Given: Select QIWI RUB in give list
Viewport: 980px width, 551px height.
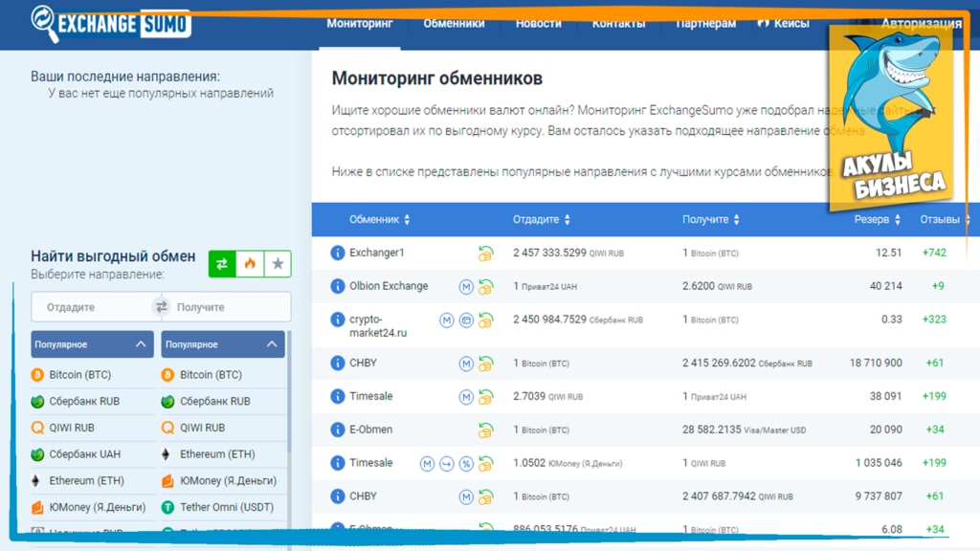Looking at the screenshot, I should [62, 428].
